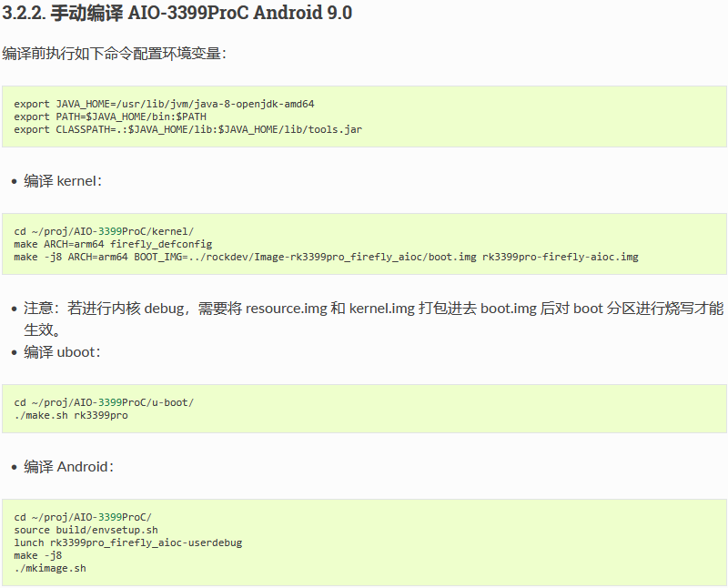Click the cd kernel directory command
The width and height of the screenshot is (728, 588).
(104, 231)
